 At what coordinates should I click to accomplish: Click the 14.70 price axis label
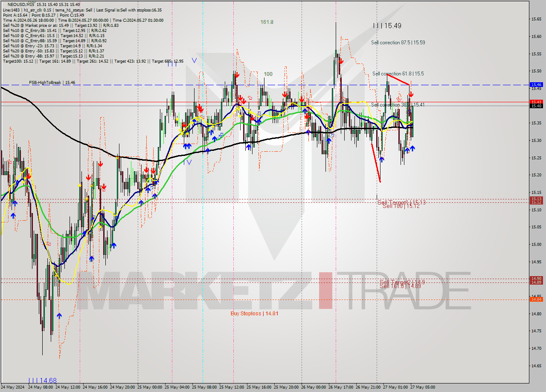click(x=536, y=348)
